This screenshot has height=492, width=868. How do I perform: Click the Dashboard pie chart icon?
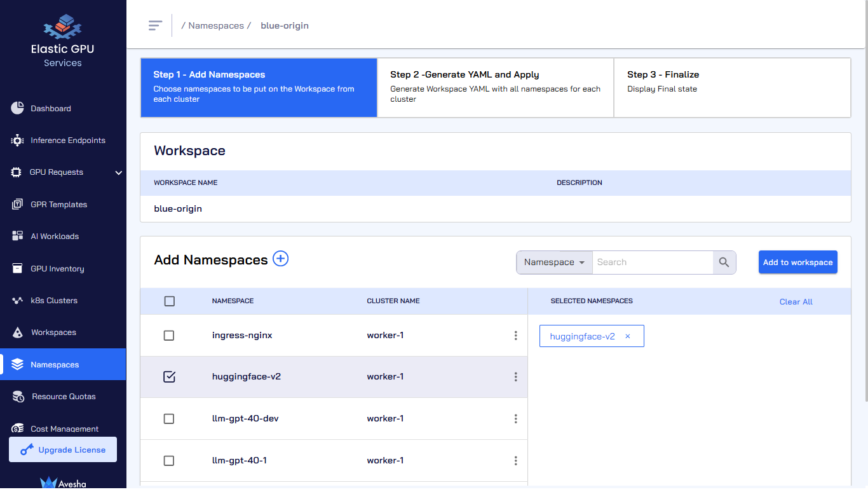click(x=17, y=108)
